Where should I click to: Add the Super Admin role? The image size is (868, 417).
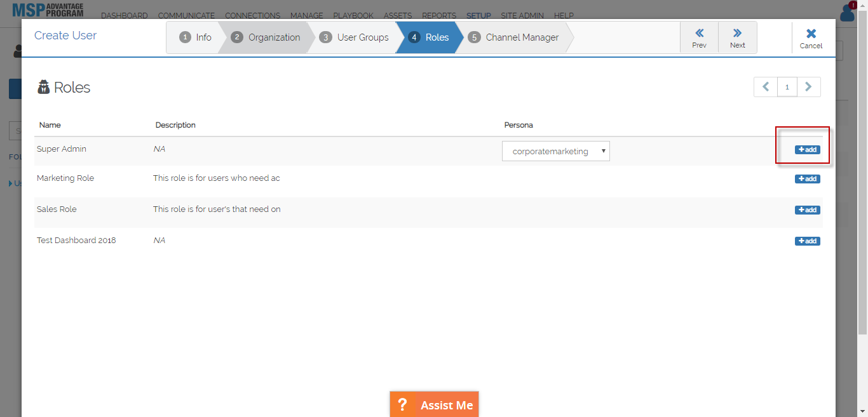pyautogui.click(x=807, y=150)
